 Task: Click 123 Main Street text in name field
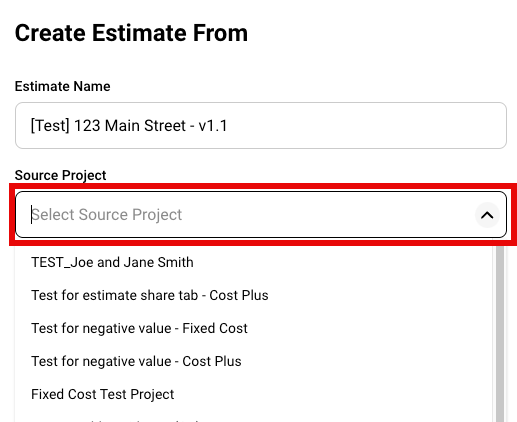tap(130, 126)
